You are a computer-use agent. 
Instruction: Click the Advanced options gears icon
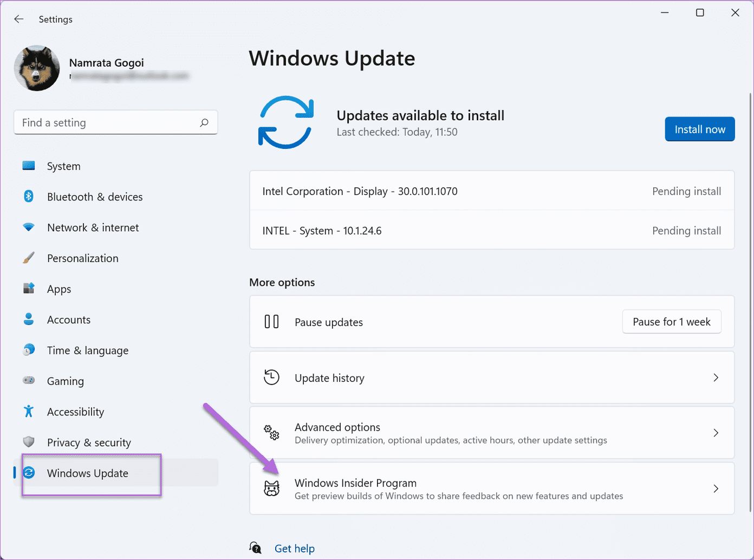271,432
